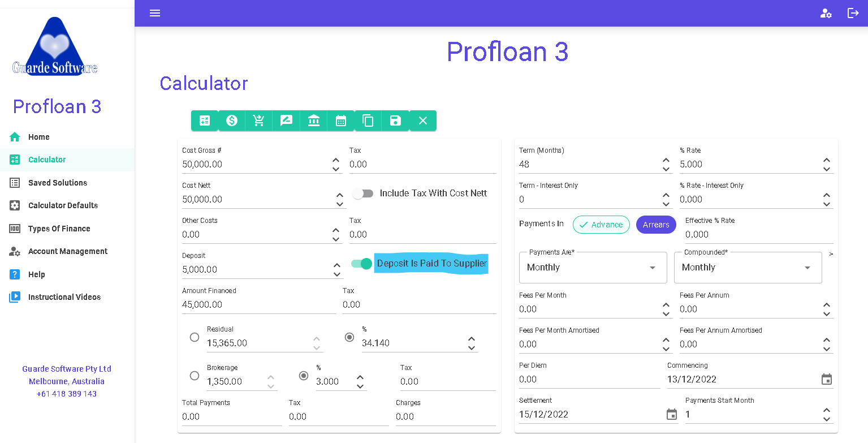Click the calculator icon in the green toolbar
This screenshot has width=868, height=443.
click(205, 121)
